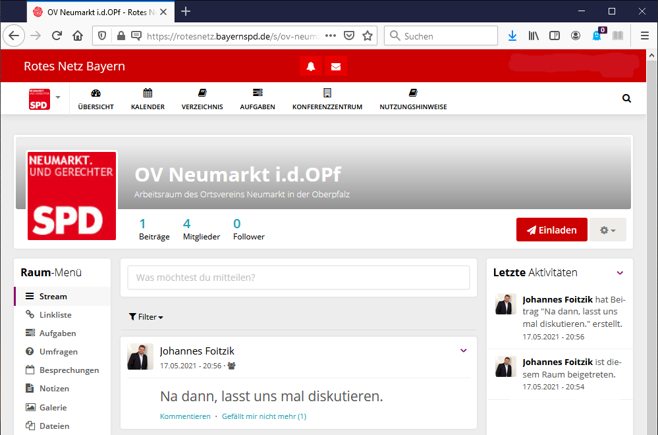Open Übersicht in top navigation
This screenshot has width=658, height=435.
coord(96,99)
